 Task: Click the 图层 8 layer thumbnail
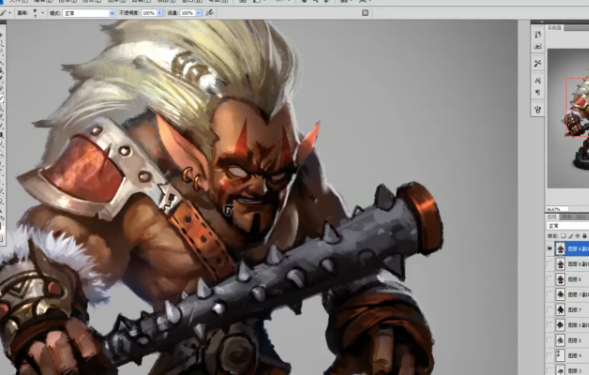[560, 279]
